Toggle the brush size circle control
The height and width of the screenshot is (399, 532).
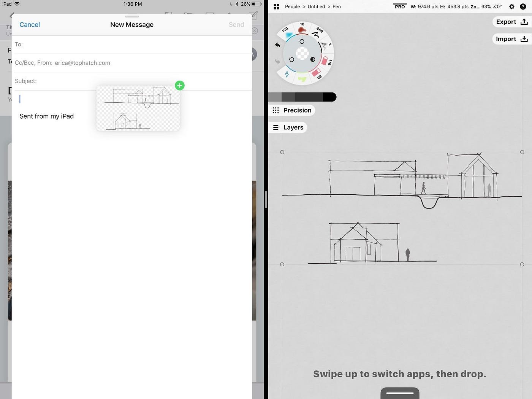302,41
